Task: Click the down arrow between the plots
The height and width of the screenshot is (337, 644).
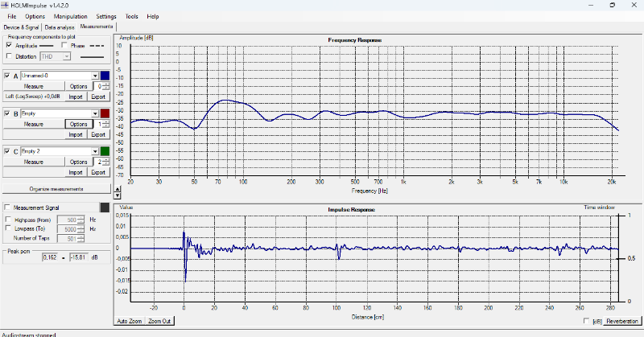Action: pos(118,195)
